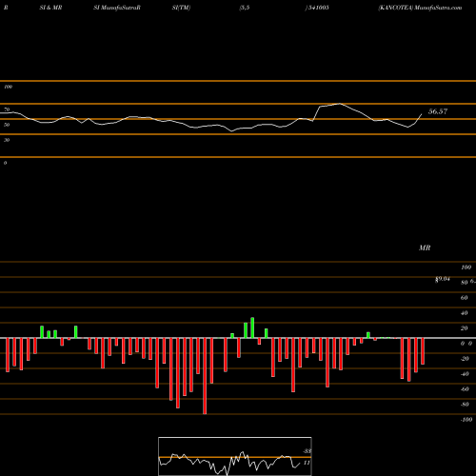Viewport: 476px width, 476px height.
Task: Click the MR panel title label
Action: coord(425,248)
